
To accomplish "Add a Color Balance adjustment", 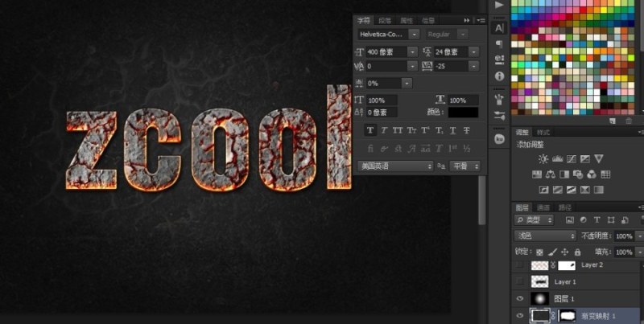I will point(551,174).
